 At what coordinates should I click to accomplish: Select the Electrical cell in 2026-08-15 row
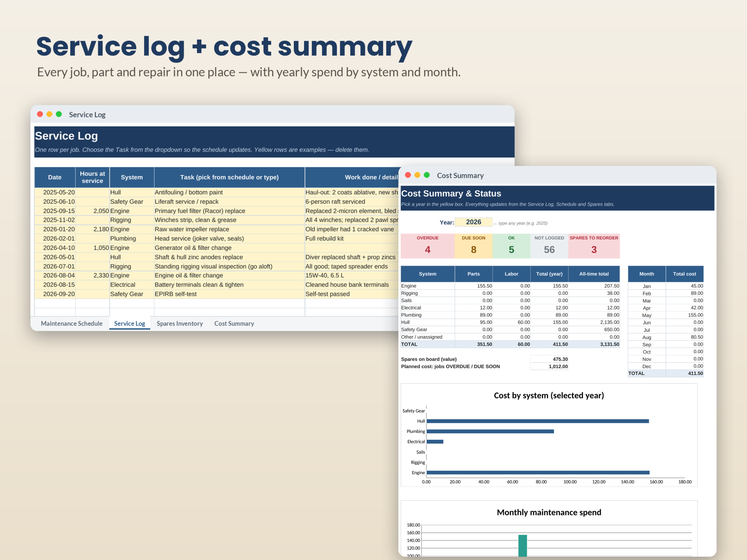132,285
